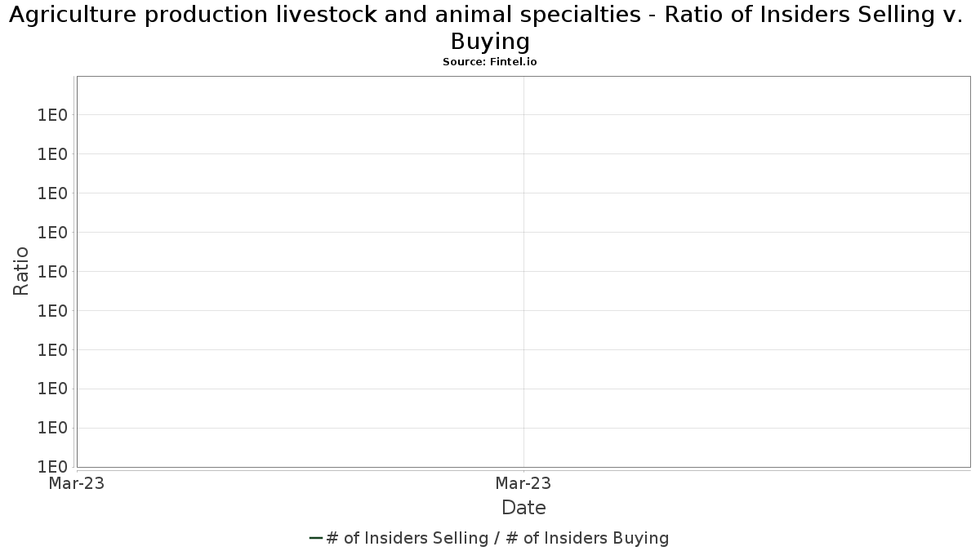
Task: Click the second 1E0 y-axis label from the top
Action: click(51, 154)
